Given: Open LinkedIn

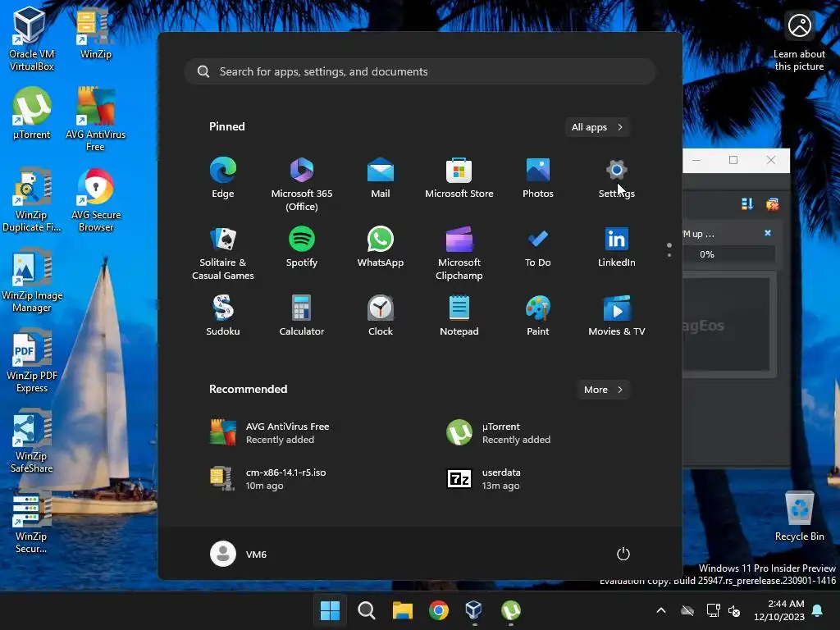Looking at the screenshot, I should 617,247.
